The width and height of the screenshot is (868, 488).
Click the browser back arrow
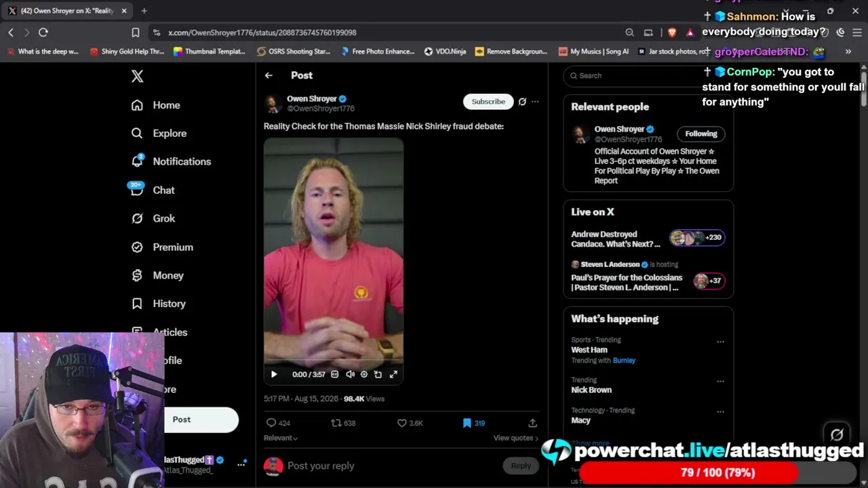[x=11, y=33]
